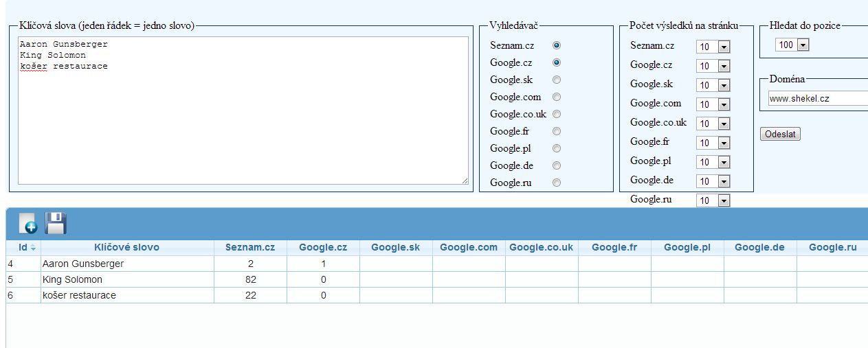This screenshot has width=868, height=348.
Task: Click the Odeslat button
Action: click(x=781, y=135)
